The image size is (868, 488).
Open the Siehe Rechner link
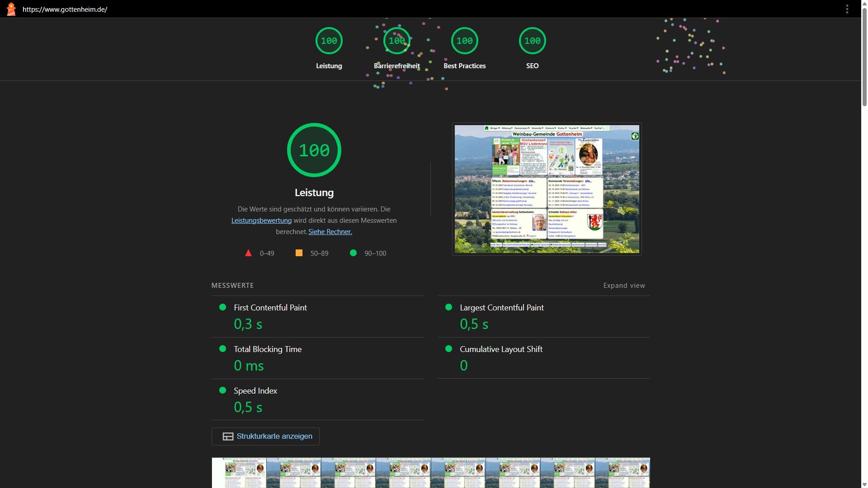(330, 232)
